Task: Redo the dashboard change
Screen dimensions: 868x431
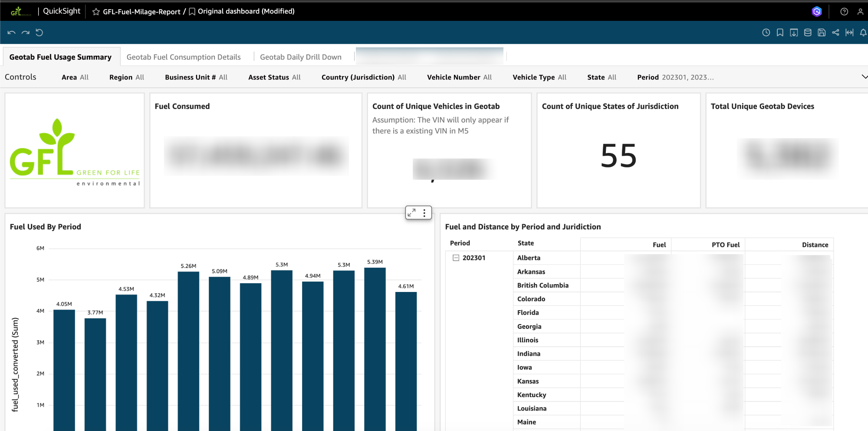Action: pyautogui.click(x=26, y=33)
